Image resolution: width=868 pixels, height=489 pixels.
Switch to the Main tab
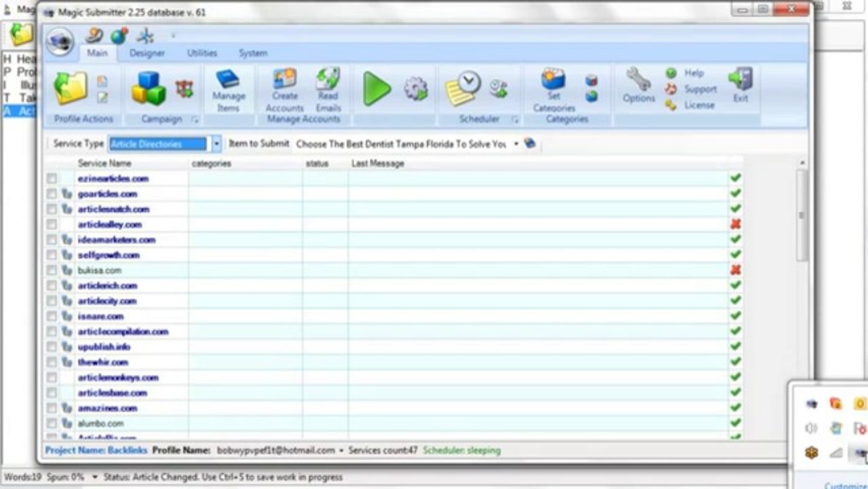(x=97, y=53)
